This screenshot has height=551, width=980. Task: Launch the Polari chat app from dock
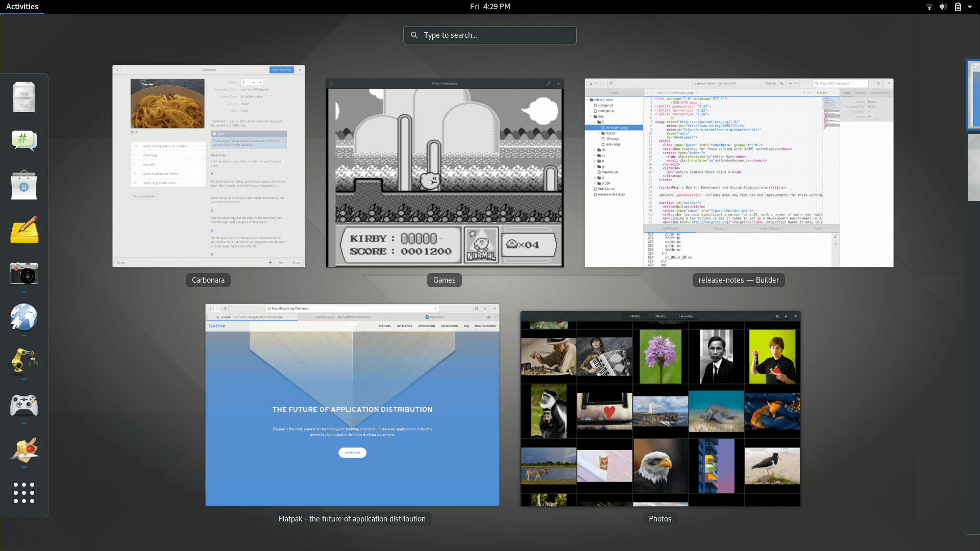point(24,141)
